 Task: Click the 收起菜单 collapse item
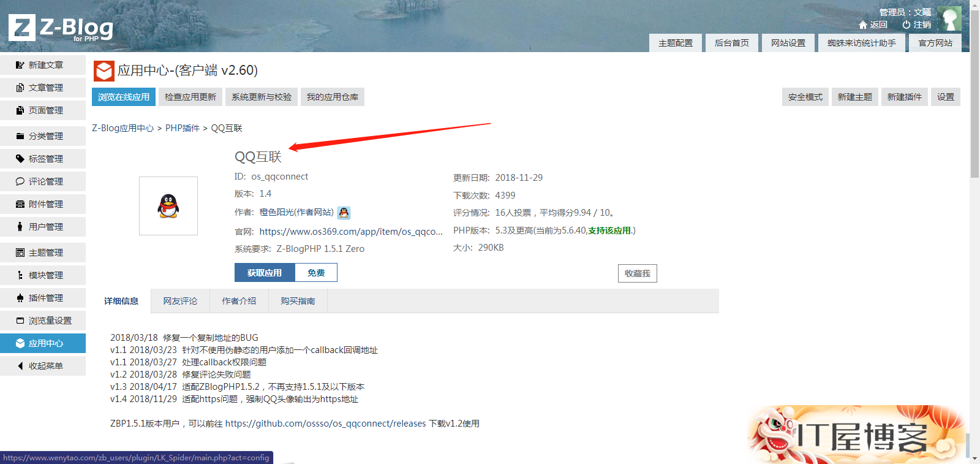43,366
